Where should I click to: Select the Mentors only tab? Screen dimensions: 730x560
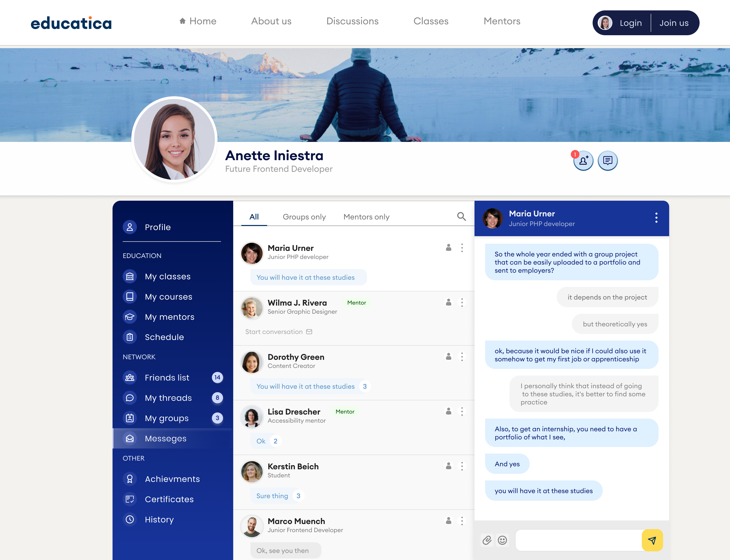[366, 217]
